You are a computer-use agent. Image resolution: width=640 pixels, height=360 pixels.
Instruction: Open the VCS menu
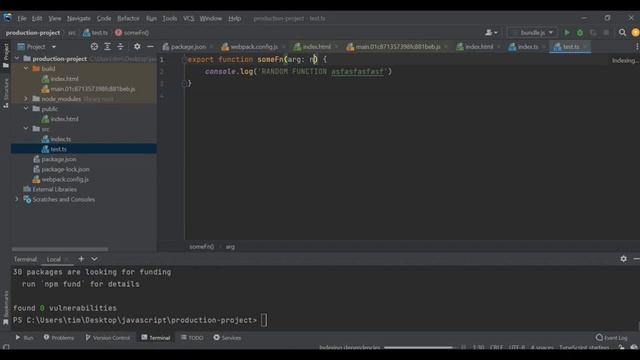point(189,18)
